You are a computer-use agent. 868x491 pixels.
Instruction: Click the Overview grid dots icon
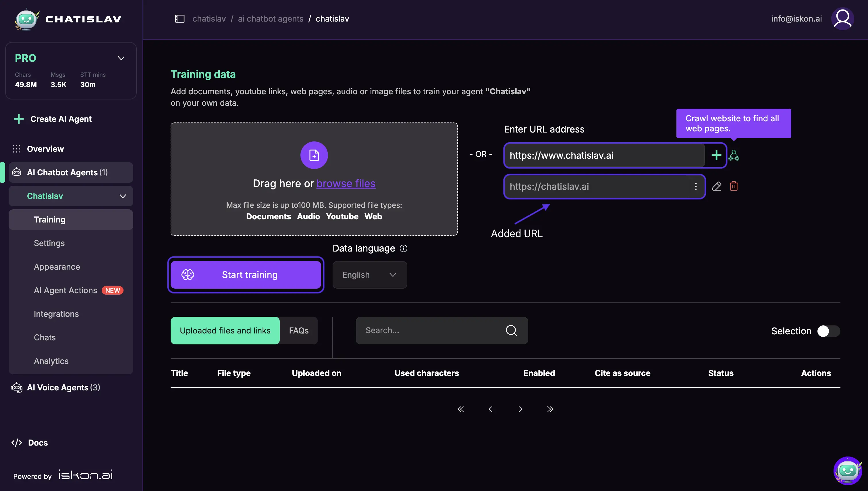16,149
